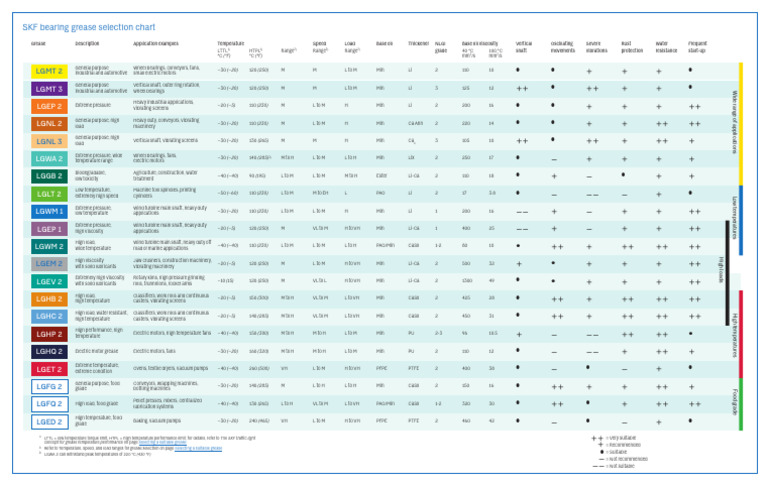Open the first footnote's suitable grease link
Image resolution: width=768 pixels, height=485 pixels.
coord(163,443)
